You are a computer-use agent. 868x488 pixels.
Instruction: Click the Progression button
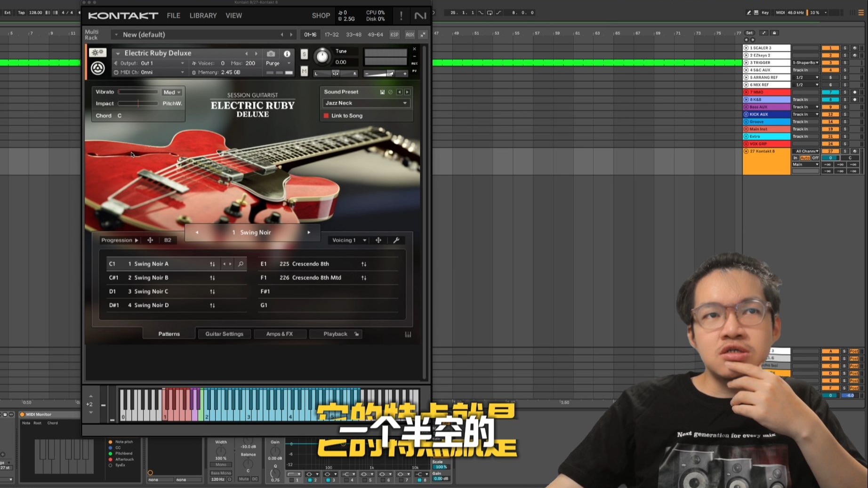[120, 240]
